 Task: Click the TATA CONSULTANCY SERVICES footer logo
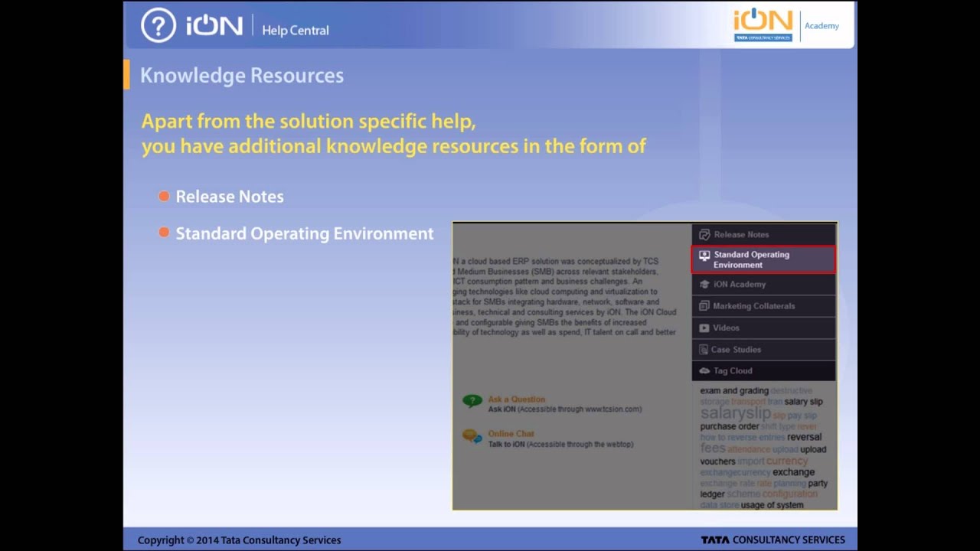pos(773,540)
